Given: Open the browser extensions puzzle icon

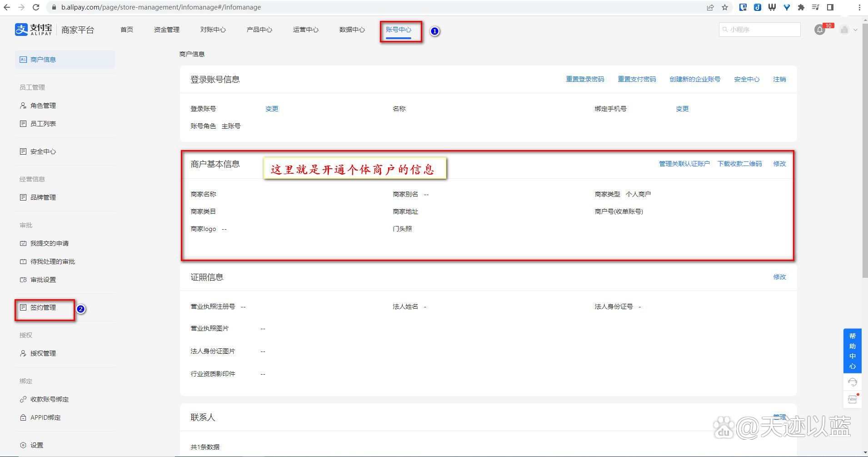Looking at the screenshot, I should click(x=801, y=7).
